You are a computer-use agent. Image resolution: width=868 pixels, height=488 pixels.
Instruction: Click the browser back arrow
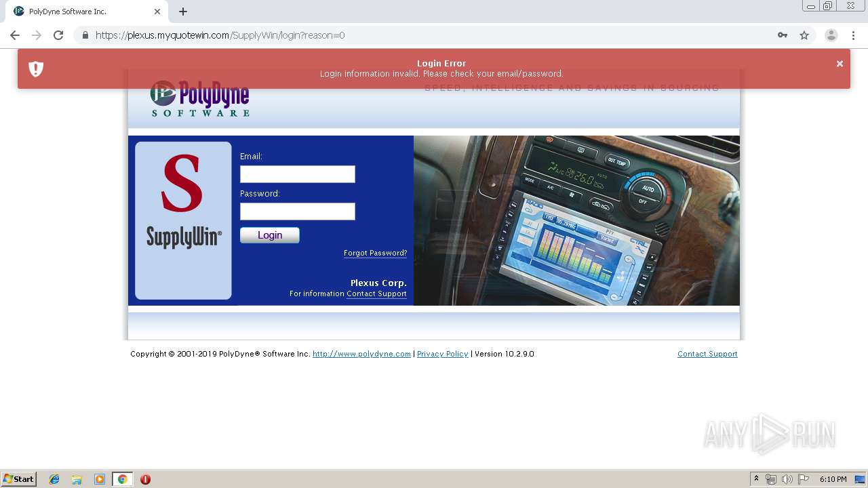click(x=15, y=35)
